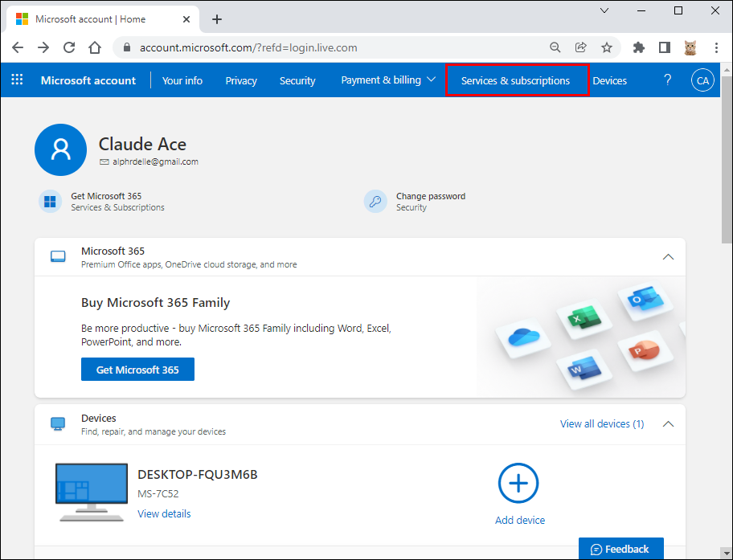Collapse the Microsoft 365 section
Image resolution: width=733 pixels, height=560 pixels.
(x=668, y=257)
